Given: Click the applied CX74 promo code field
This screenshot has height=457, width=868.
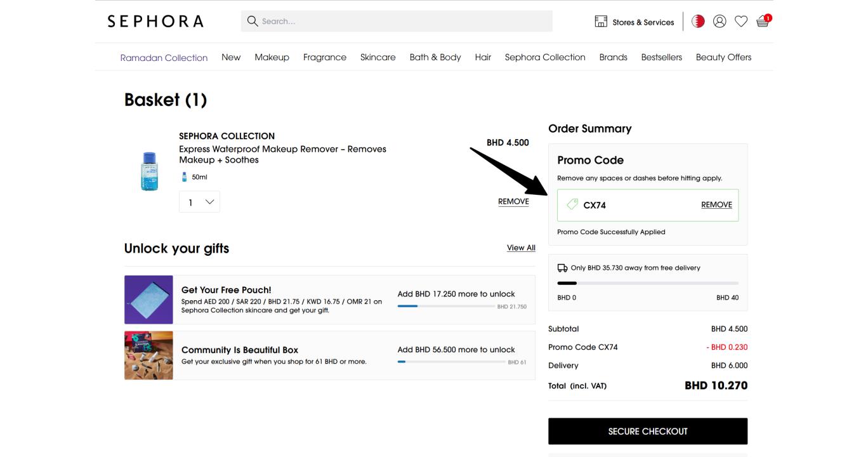Looking at the screenshot, I should (x=648, y=205).
